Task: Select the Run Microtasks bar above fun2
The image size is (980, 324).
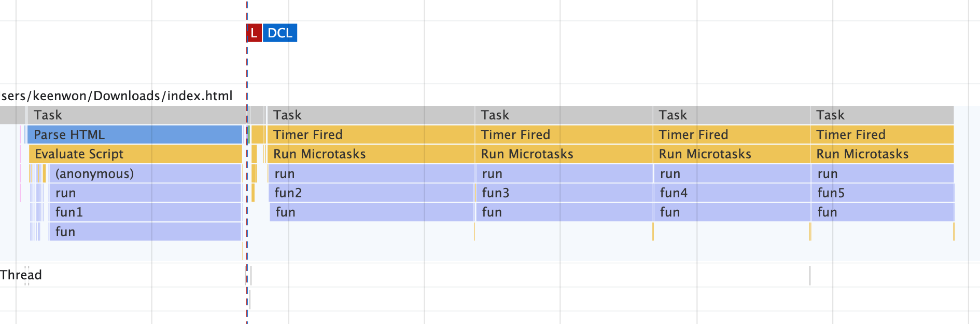Action: 371,154
